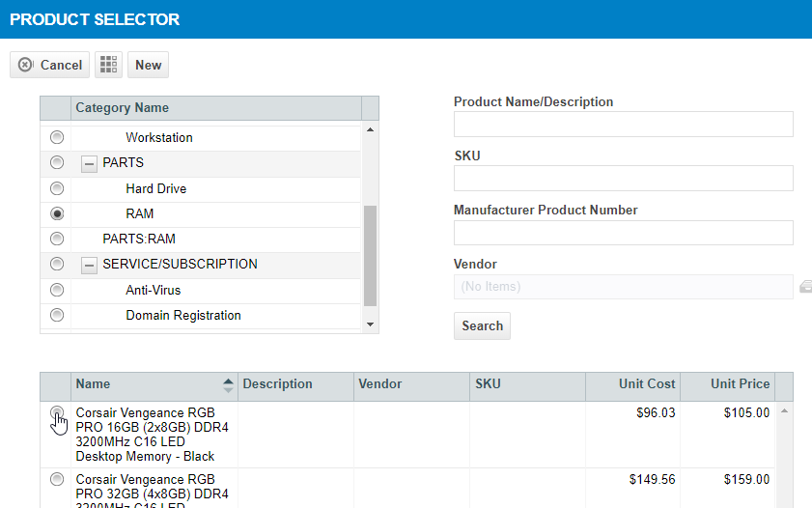Image resolution: width=812 pixels, height=508 pixels.
Task: Click the Cancel button
Action: point(50,65)
